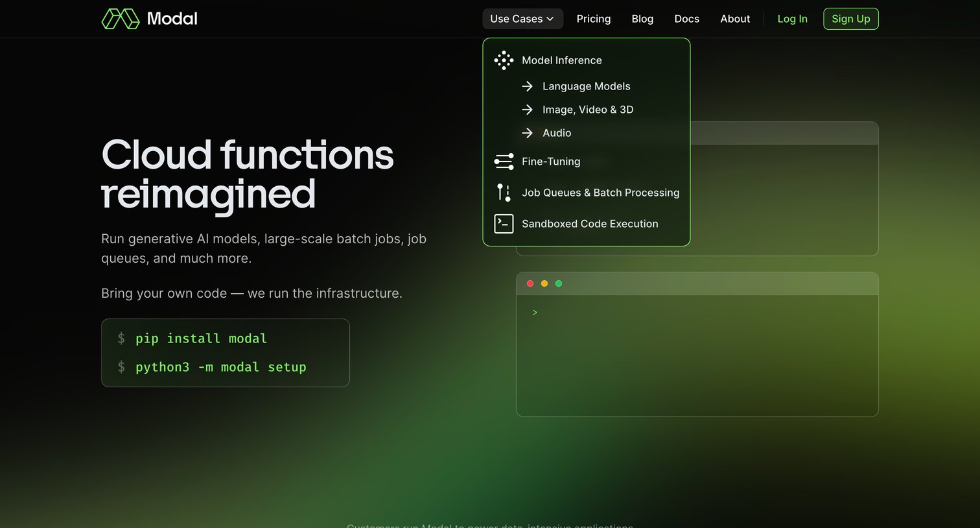Click Log In
Screen dimensions: 980x528
[793, 19]
